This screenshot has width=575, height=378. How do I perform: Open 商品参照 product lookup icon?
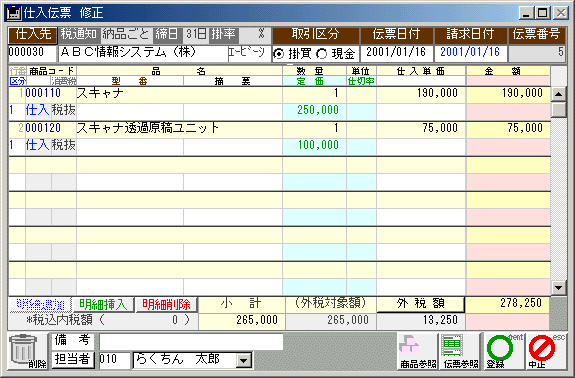(x=418, y=351)
